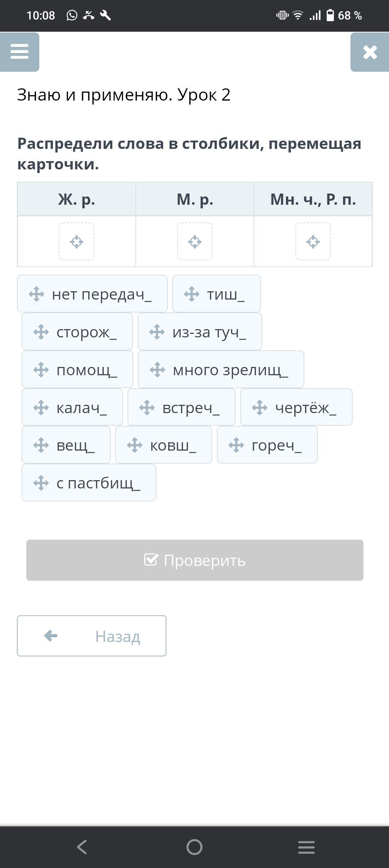
Task: Close the lesson with X button
Action: point(370,52)
